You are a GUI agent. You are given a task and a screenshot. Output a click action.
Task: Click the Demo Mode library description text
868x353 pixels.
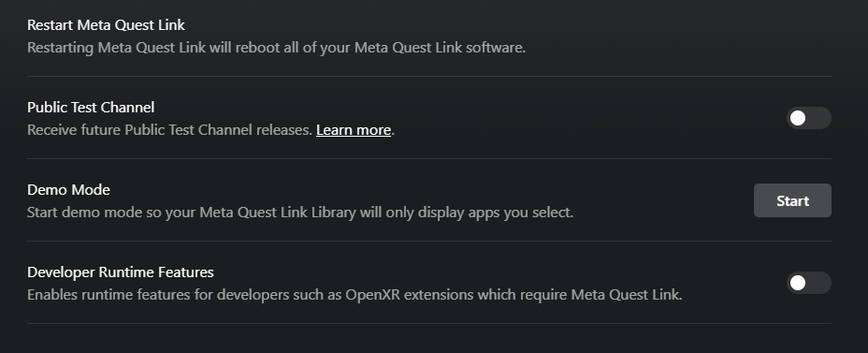(300, 213)
